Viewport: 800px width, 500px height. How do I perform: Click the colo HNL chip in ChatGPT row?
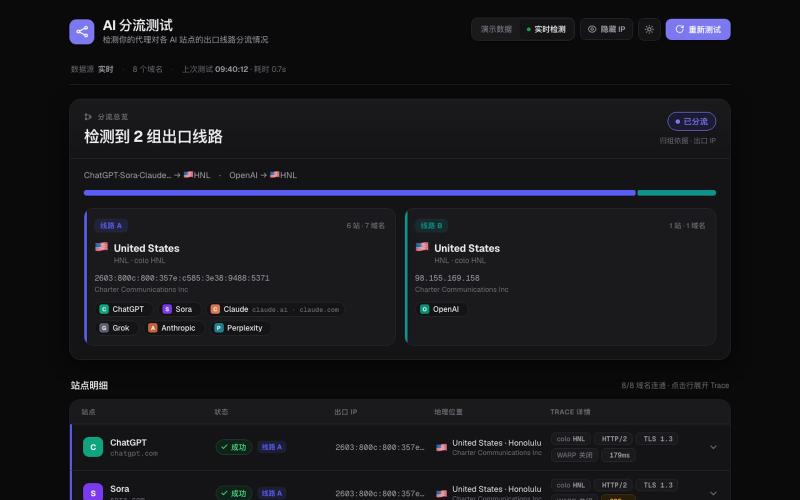tap(570, 439)
